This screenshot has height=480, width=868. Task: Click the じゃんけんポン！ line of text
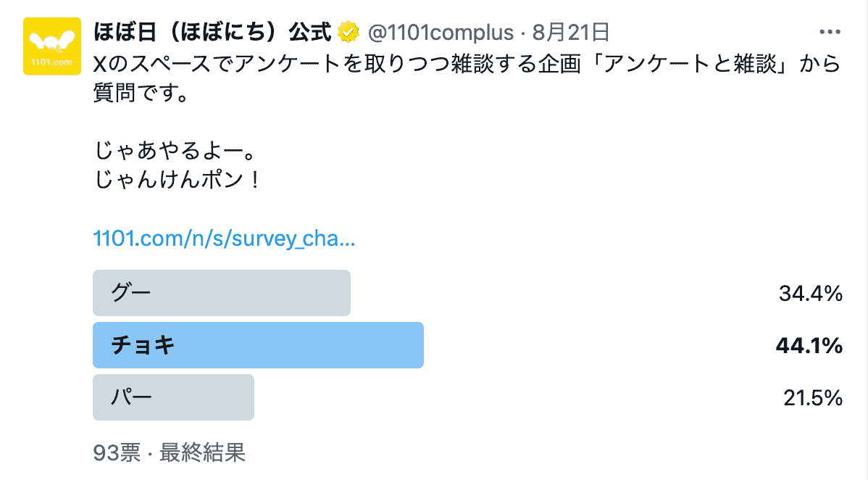(177, 179)
